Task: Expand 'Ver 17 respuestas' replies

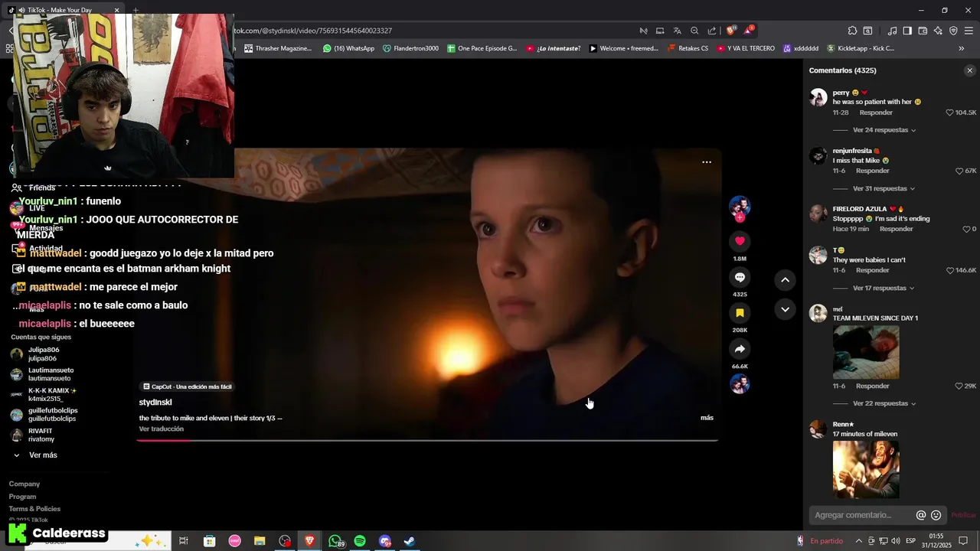Action: pos(884,288)
